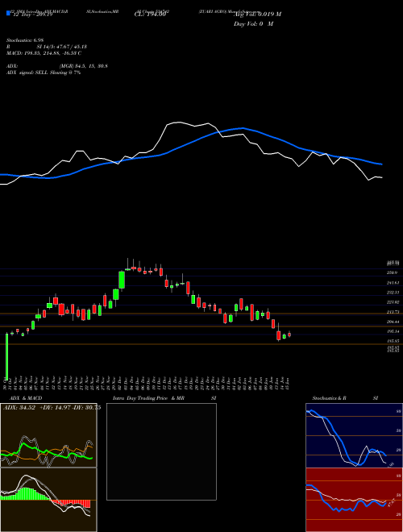Viewport: 403px width, 532px height.
Task: Click the green MACD histogram bars
Action: (x=26, y=494)
